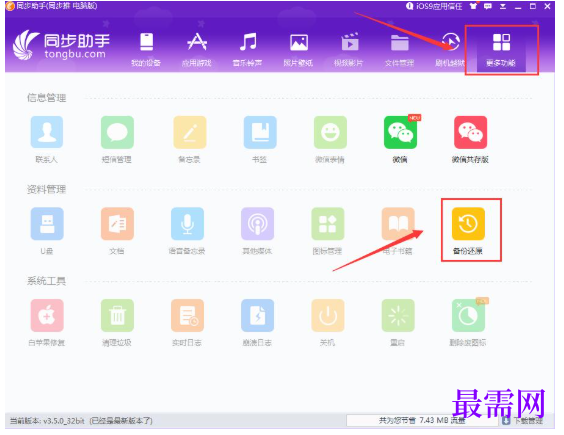The height and width of the screenshot is (435, 564).
Task: Open the 备忘录 notes icon
Action: click(x=190, y=132)
